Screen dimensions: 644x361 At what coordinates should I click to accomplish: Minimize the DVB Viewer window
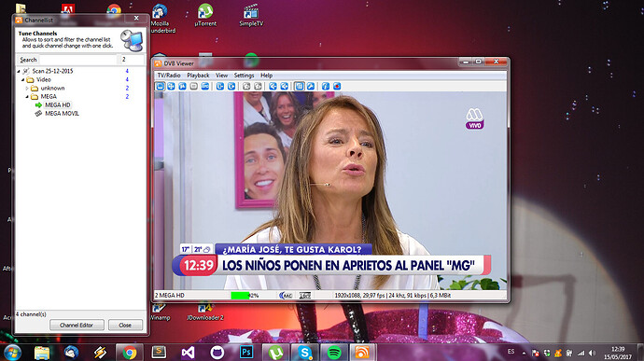click(x=466, y=62)
